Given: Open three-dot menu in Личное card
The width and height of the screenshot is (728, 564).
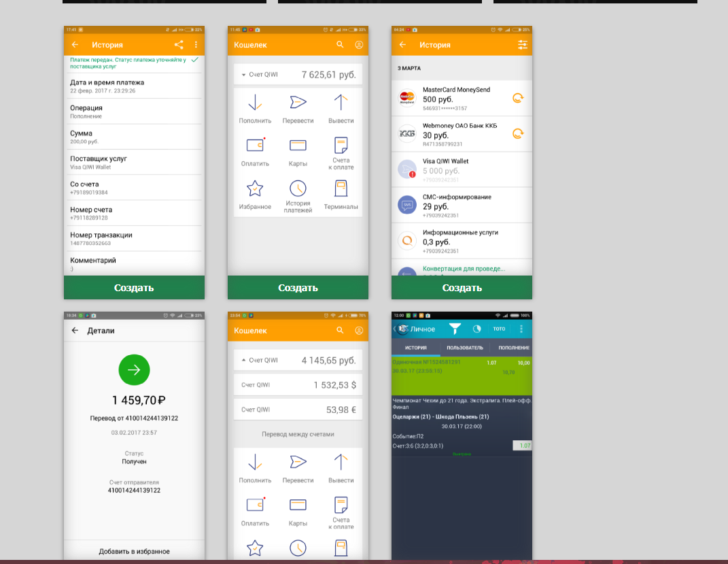Looking at the screenshot, I should point(521,329).
